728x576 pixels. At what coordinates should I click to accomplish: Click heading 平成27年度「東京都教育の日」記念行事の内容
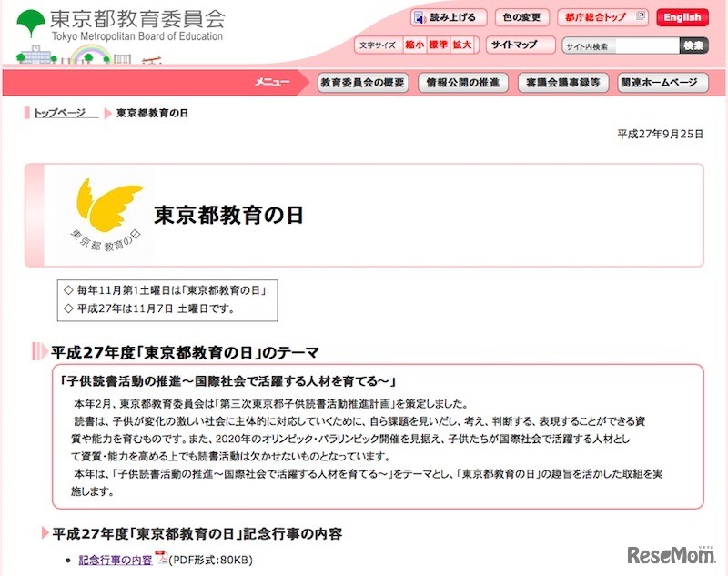197,533
